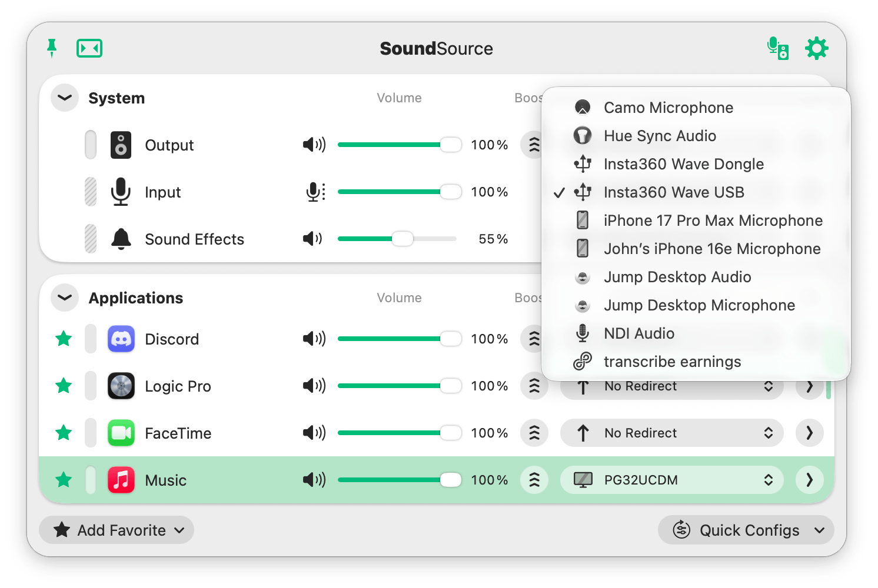The width and height of the screenshot is (878, 588).
Task: Click Add Favorite button
Action: click(x=117, y=530)
